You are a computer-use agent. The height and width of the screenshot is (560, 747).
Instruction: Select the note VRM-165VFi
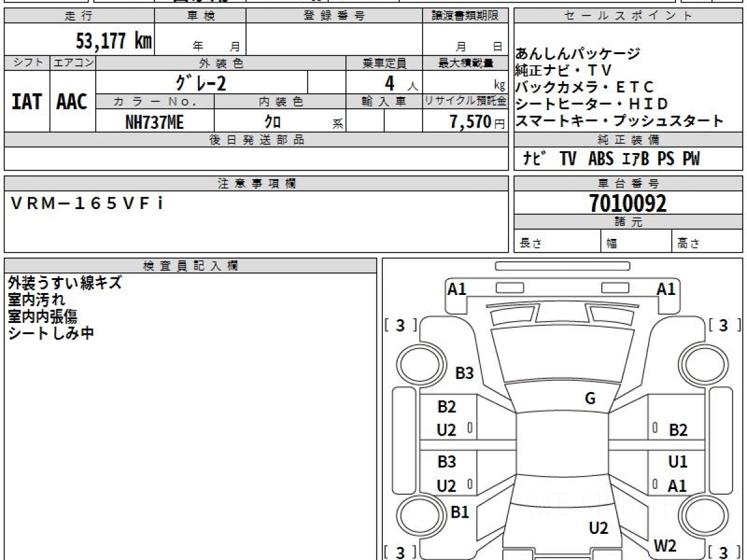tap(88, 203)
